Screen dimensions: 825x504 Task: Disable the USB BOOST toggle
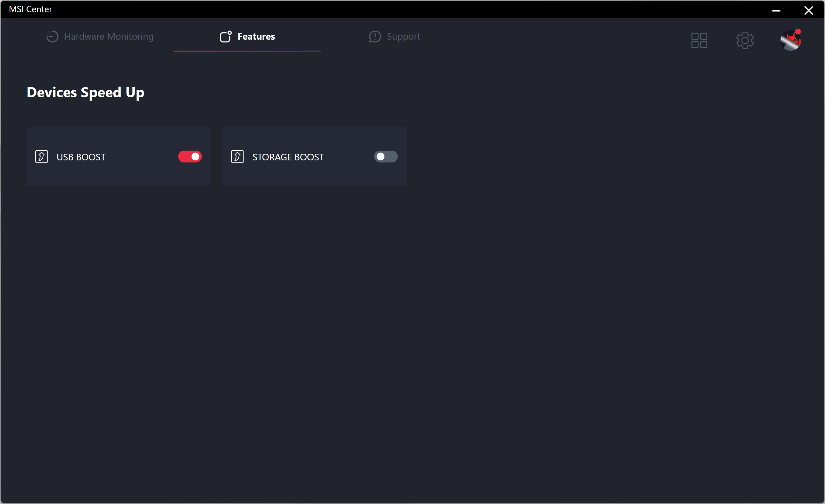pyautogui.click(x=190, y=157)
